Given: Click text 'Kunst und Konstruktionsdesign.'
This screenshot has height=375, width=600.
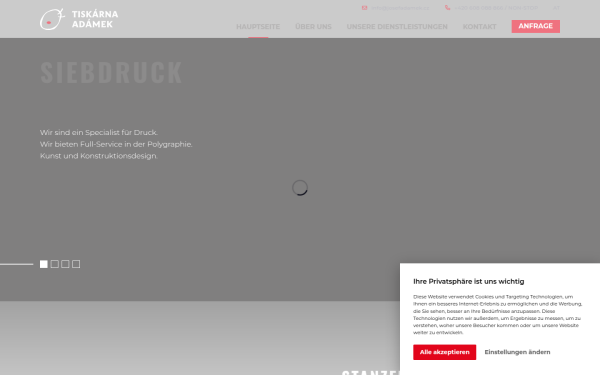Looking at the screenshot, I should pos(99,156).
